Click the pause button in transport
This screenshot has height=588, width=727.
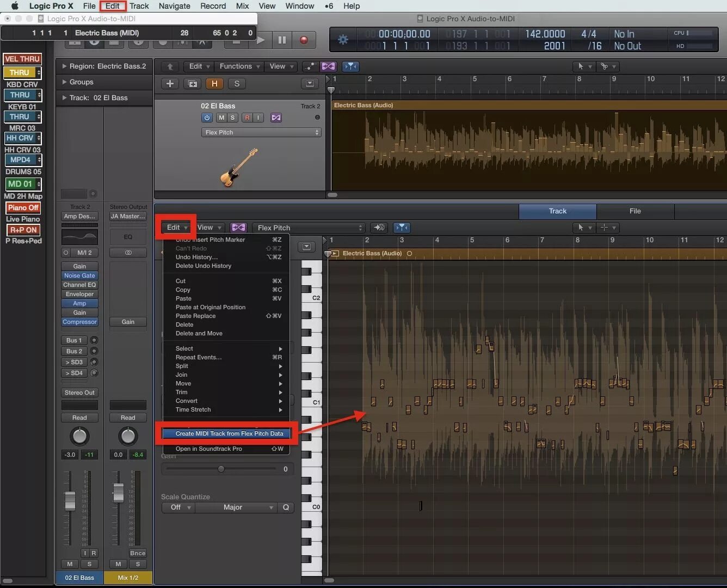[282, 40]
